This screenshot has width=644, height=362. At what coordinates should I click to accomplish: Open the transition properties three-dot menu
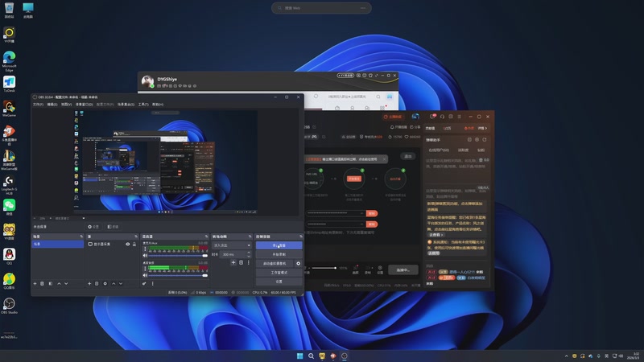point(249,263)
